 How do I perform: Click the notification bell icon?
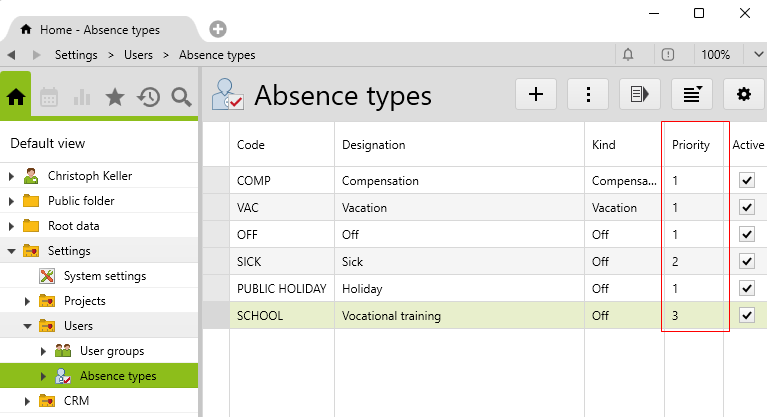click(629, 55)
